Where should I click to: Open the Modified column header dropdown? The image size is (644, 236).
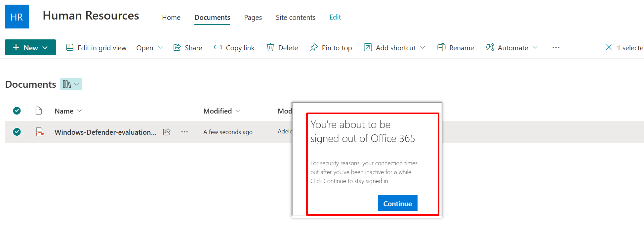222,111
